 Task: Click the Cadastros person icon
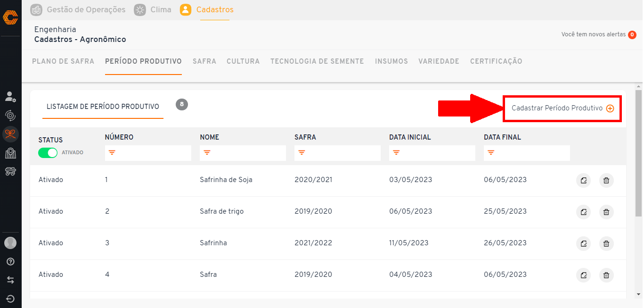[x=186, y=9]
